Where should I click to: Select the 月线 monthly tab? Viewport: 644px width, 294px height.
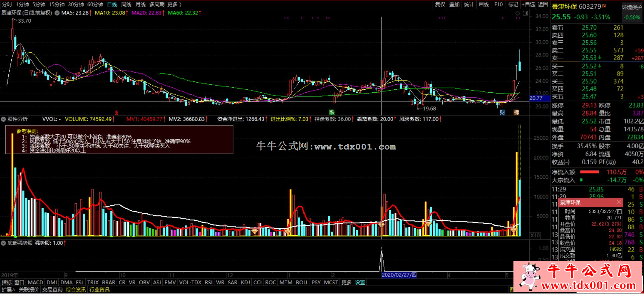[140, 4]
